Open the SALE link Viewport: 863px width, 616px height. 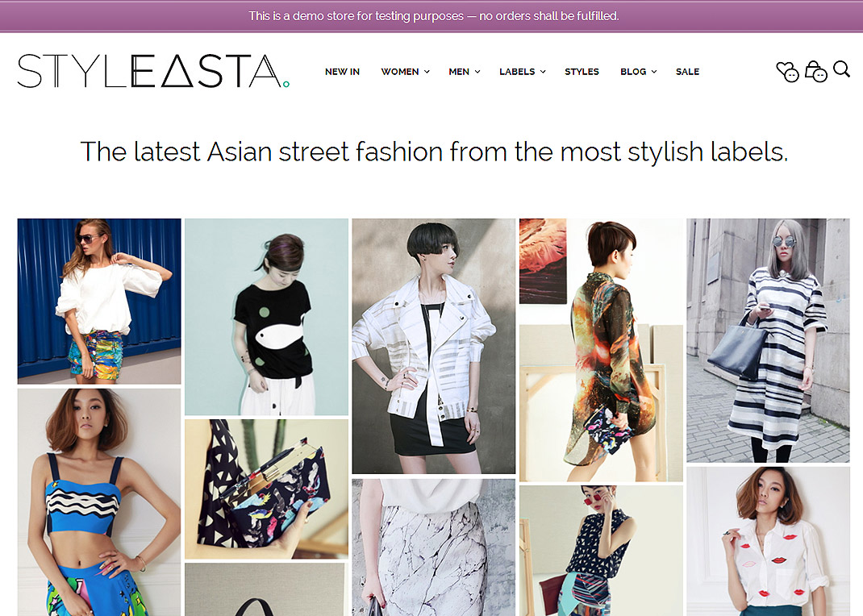coord(687,72)
